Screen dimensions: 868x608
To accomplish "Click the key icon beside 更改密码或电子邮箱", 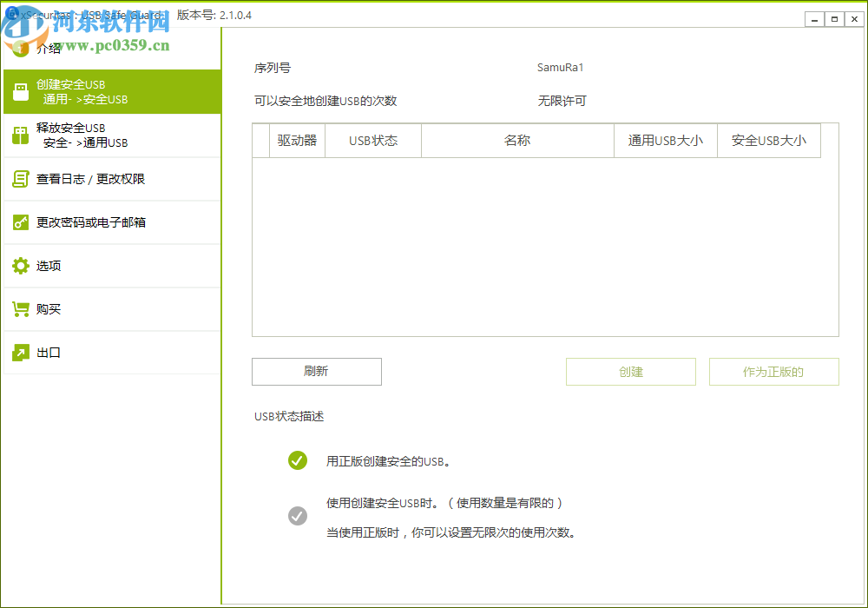I will point(20,221).
